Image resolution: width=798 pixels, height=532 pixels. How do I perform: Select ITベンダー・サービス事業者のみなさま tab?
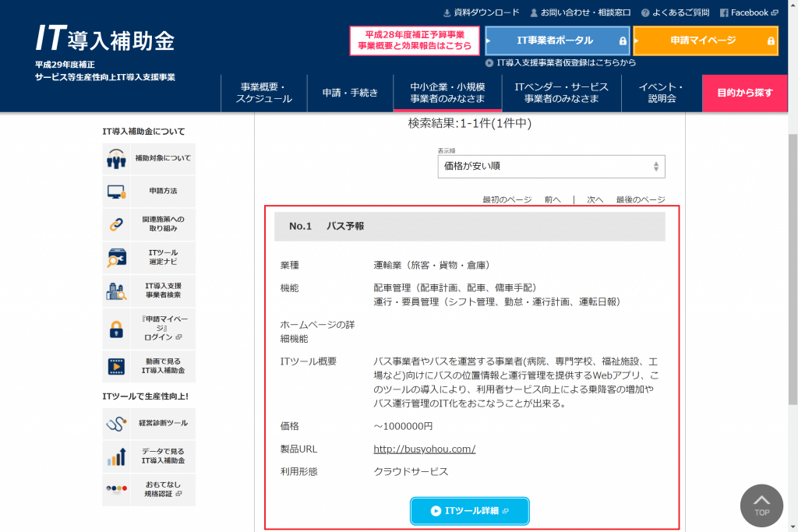click(561, 93)
